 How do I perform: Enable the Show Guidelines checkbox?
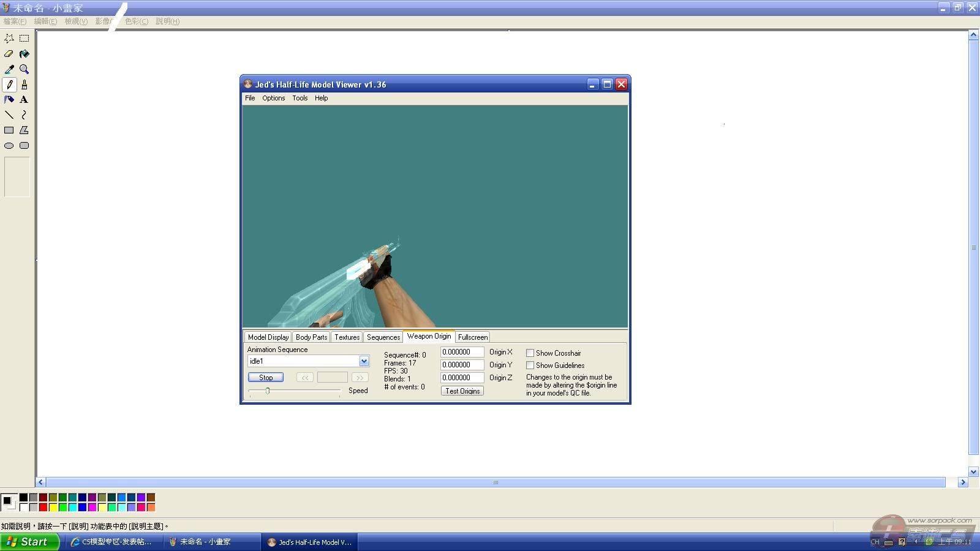coord(530,365)
